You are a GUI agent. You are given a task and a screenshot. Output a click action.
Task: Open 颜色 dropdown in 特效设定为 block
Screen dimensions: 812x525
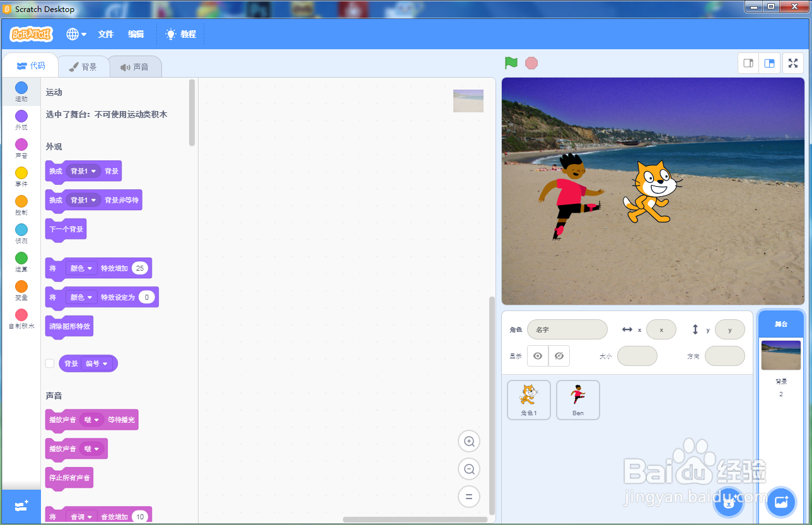tap(81, 297)
